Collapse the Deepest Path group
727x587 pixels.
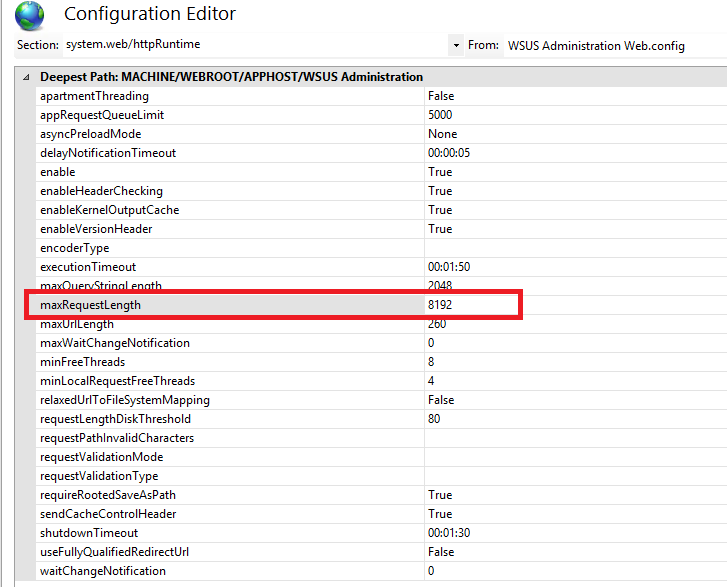pyautogui.click(x=26, y=77)
